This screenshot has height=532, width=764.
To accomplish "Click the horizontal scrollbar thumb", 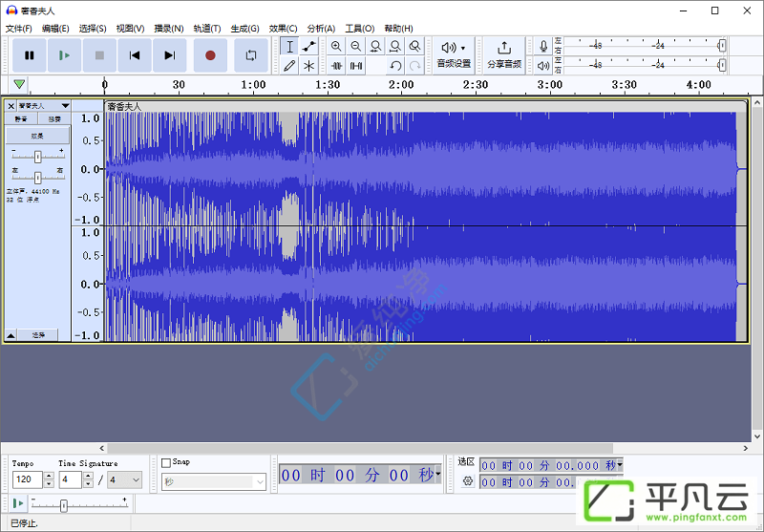I will point(360,448).
